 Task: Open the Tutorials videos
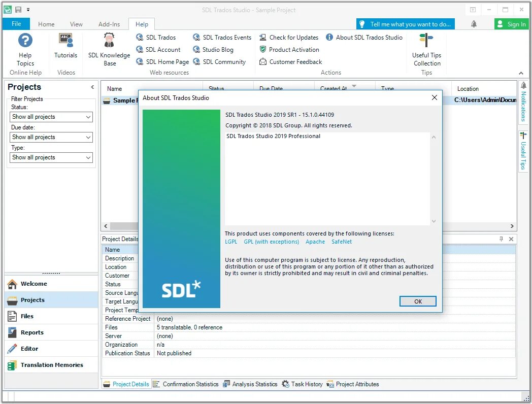(65, 46)
